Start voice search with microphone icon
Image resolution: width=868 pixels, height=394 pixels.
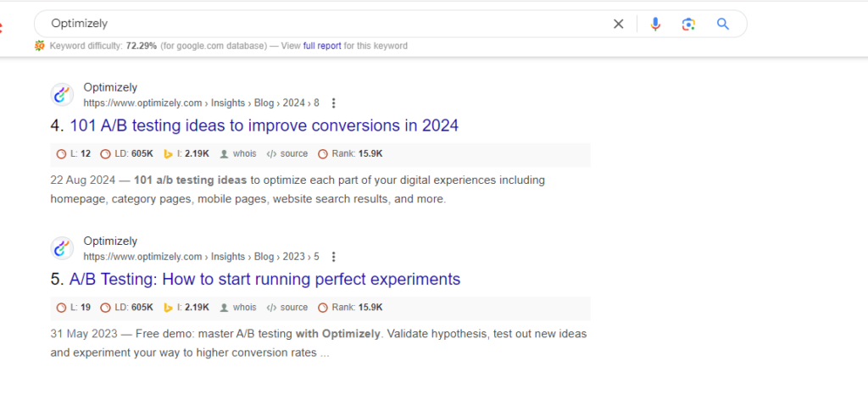click(x=655, y=24)
